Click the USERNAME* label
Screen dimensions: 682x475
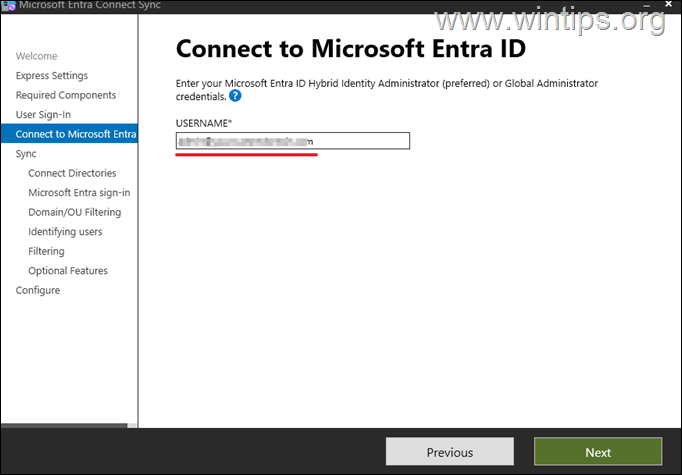coord(204,123)
